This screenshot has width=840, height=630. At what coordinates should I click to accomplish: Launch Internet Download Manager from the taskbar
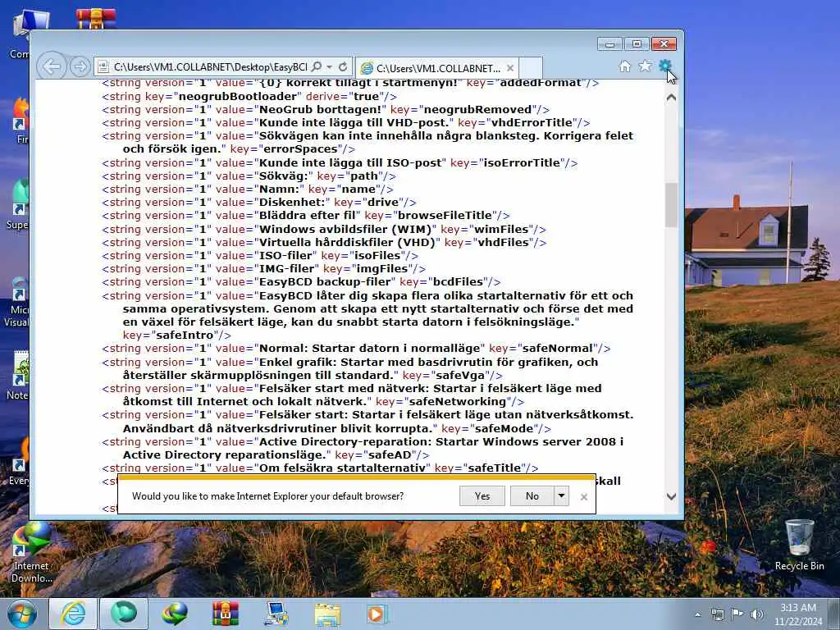(x=175, y=614)
